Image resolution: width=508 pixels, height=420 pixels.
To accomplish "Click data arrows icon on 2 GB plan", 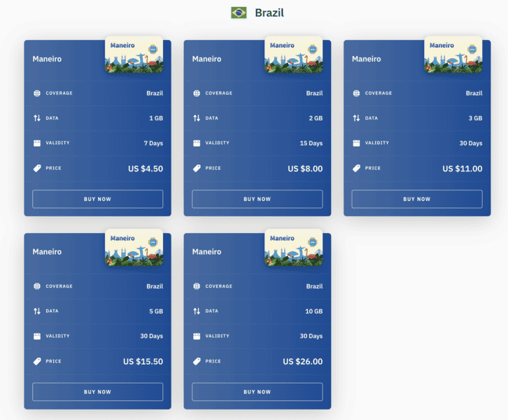I will click(x=197, y=118).
